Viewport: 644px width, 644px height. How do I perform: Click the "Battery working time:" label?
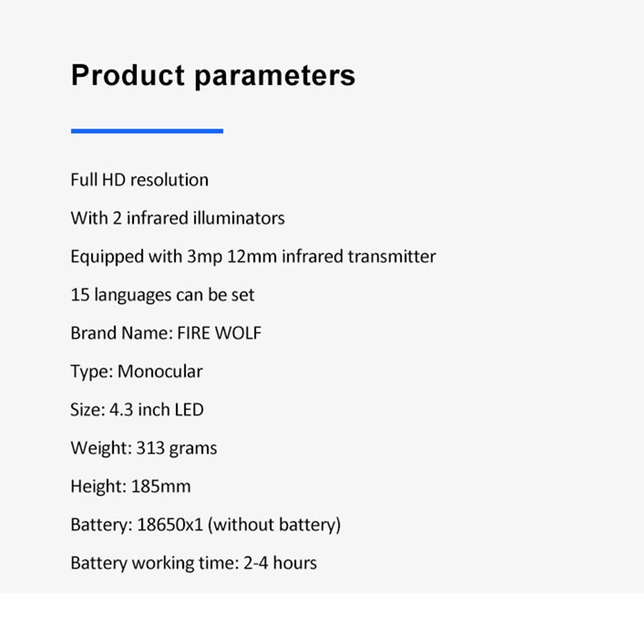(x=154, y=563)
